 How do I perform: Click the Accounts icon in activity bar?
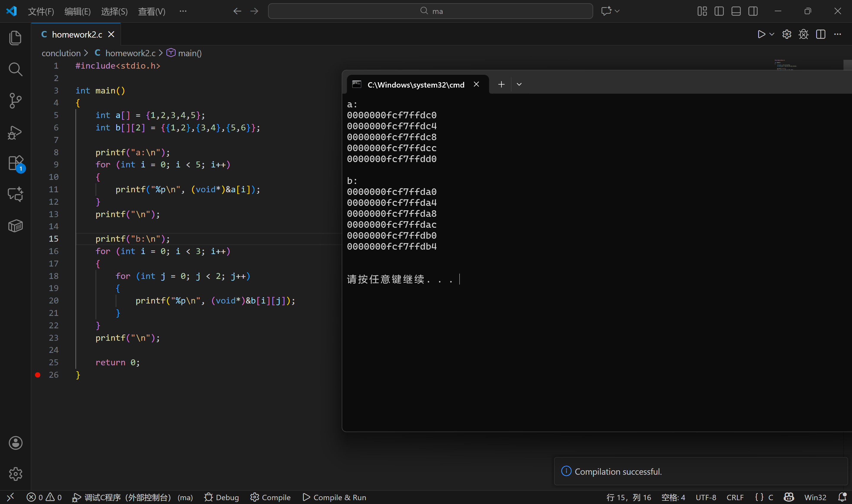point(15,443)
